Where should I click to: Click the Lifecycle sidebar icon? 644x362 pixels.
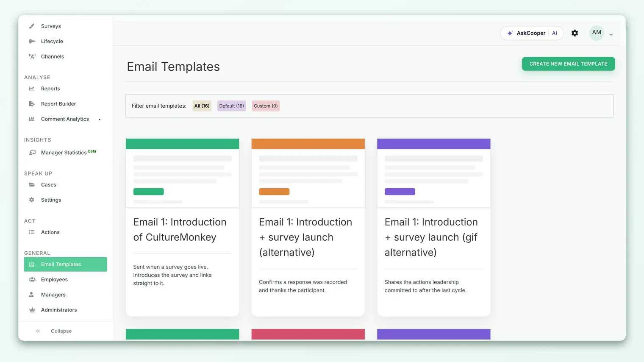[32, 41]
